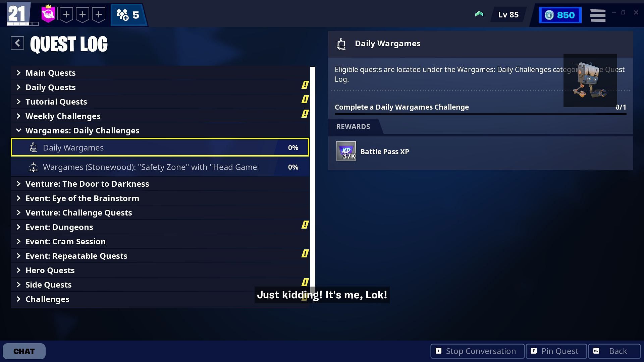Click the Battle Pass XP reward icon

click(346, 151)
